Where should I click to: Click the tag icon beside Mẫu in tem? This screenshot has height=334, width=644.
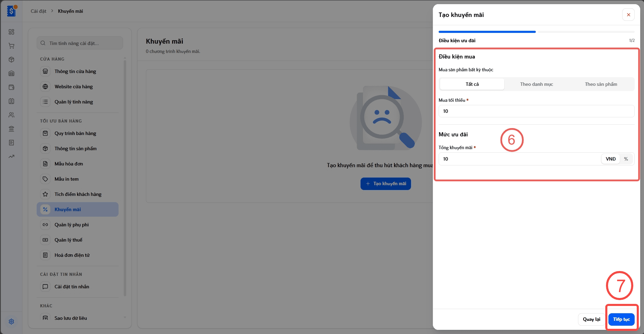point(45,179)
